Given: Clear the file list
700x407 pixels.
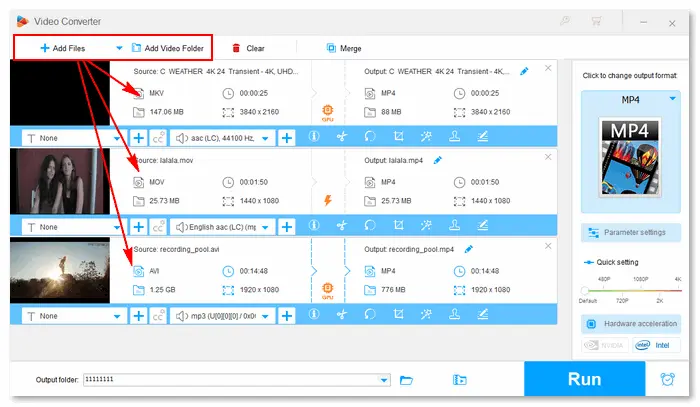Looking at the screenshot, I should [x=248, y=48].
